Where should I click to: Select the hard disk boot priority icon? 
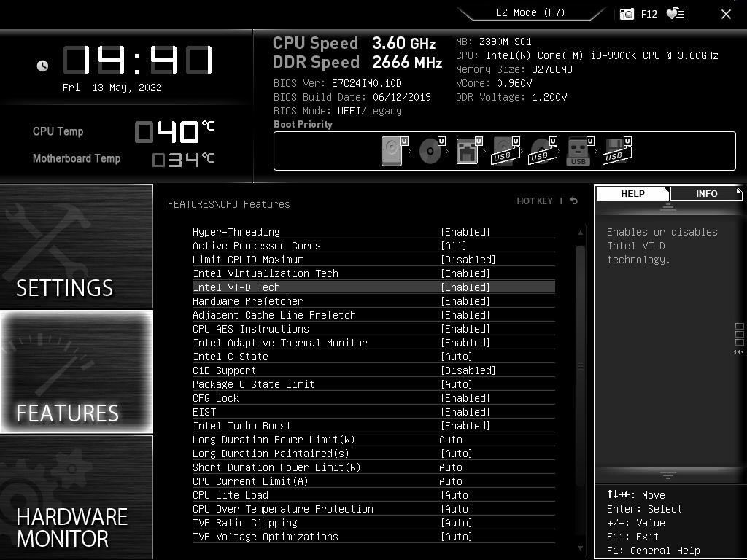coord(395,151)
